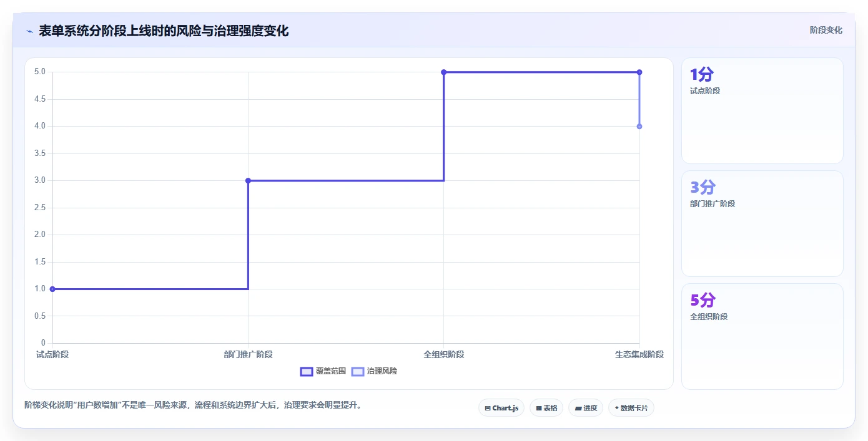Click the 数据卡片 tag pill
868x441 pixels.
(631, 408)
